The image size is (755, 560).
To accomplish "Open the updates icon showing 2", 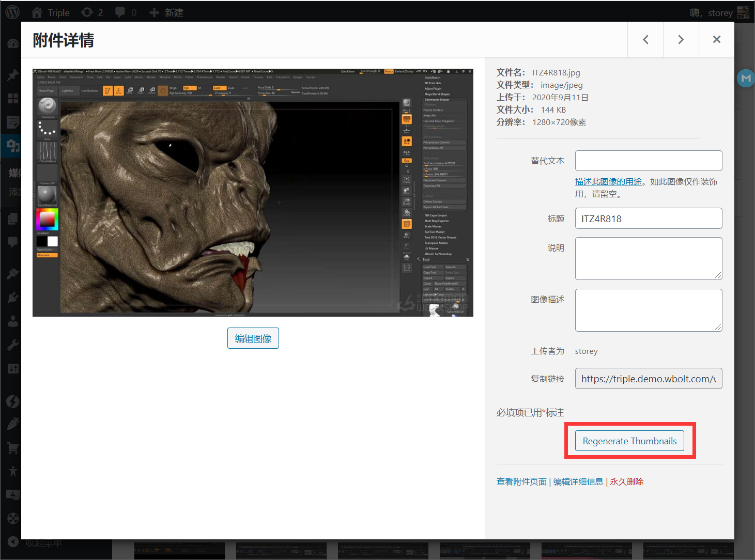I will pos(92,12).
